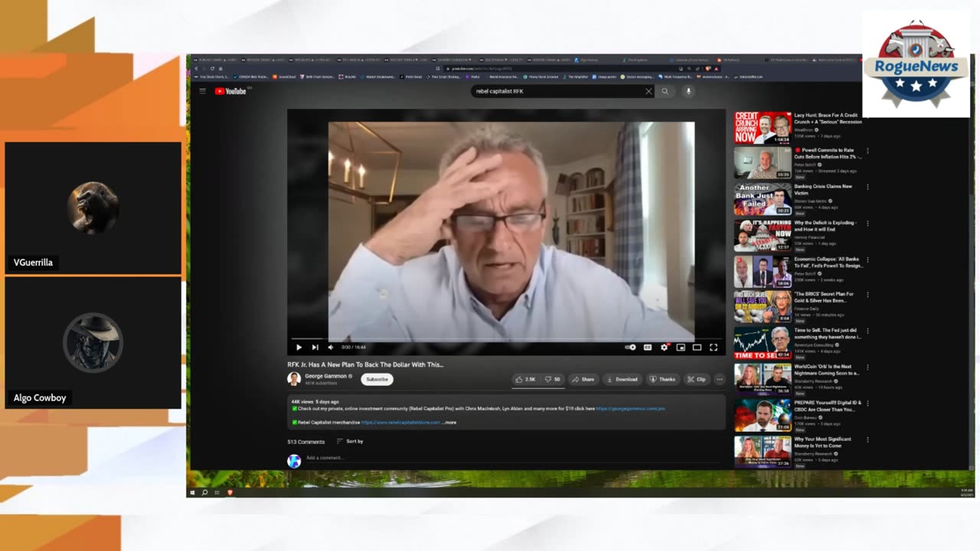
Task: Open options menu for Banking Crisis Claims video
Action: pos(867,187)
